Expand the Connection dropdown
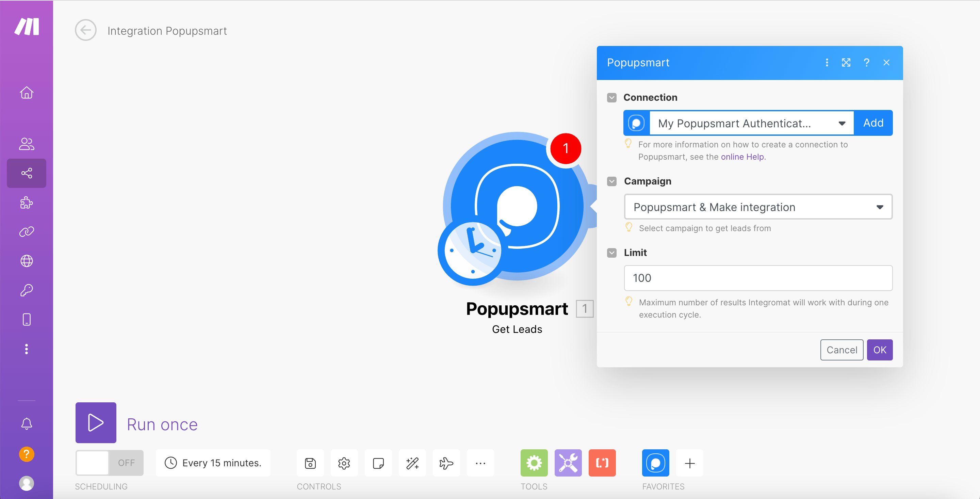Screen dimensions: 980x499 coord(842,123)
